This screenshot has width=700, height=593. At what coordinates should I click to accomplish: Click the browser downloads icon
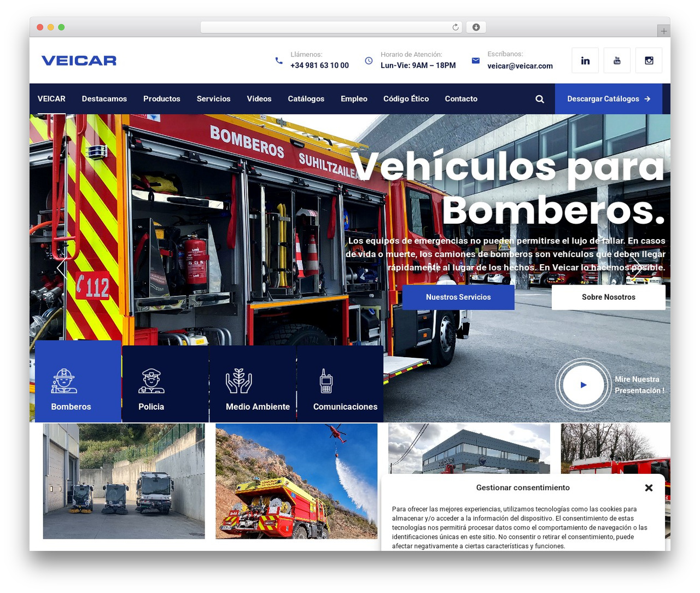[476, 27]
